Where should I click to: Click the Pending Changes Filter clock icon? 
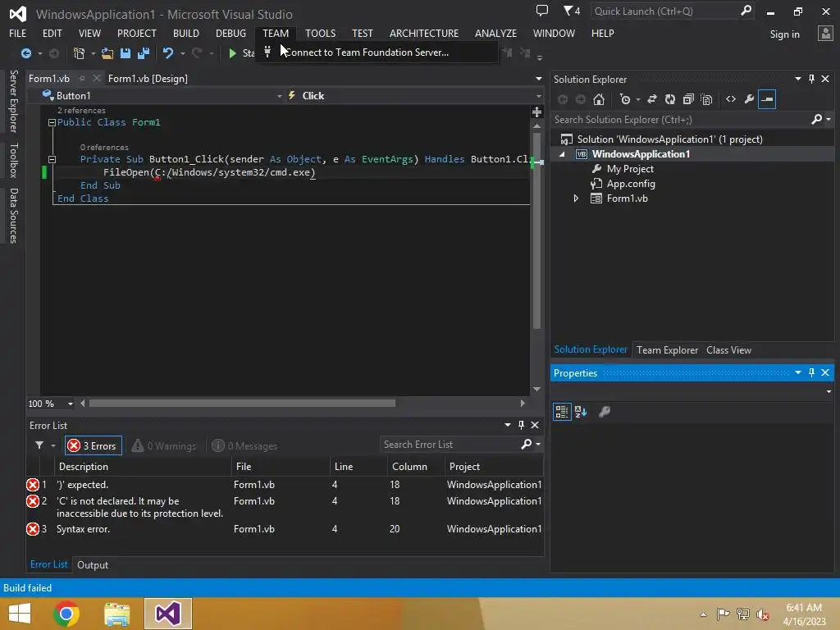624,99
